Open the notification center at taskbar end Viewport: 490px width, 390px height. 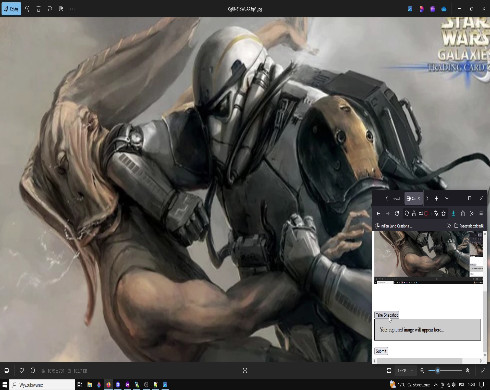click(x=483, y=385)
